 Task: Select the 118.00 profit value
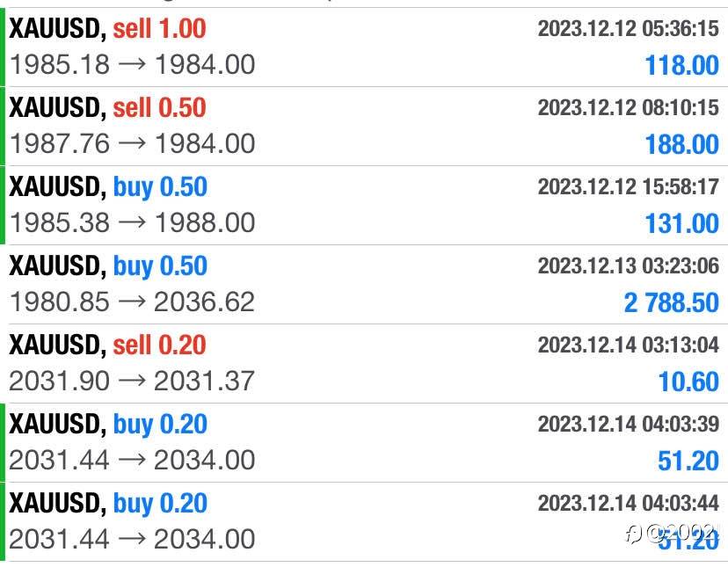click(x=681, y=65)
